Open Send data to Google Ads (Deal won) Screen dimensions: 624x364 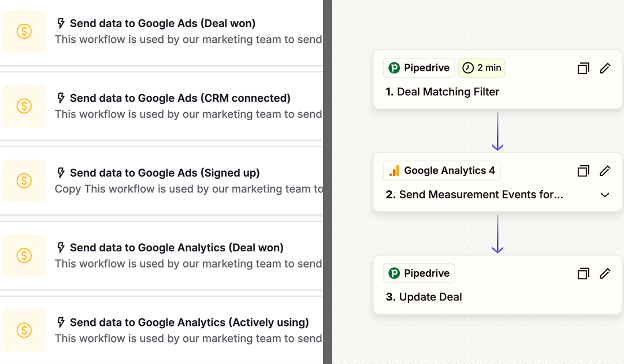coord(162,24)
